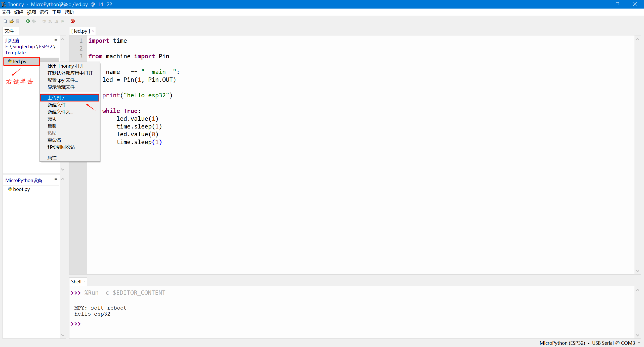Click the Open file folder icon
644x347 pixels.
click(x=12, y=21)
